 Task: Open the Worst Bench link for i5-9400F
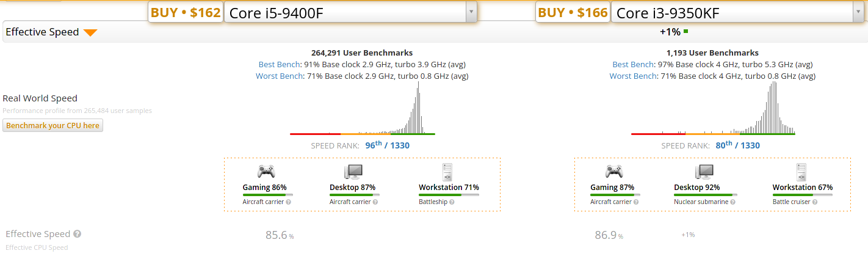pos(279,76)
